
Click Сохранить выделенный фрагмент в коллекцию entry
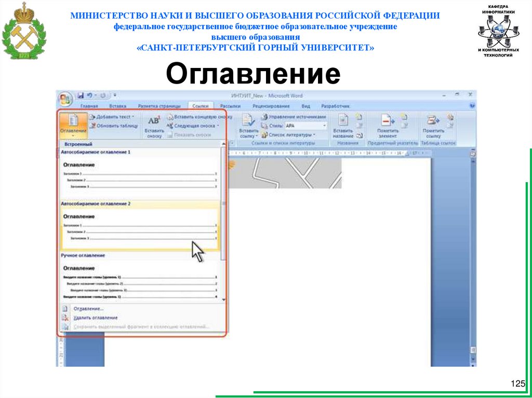coord(141,327)
